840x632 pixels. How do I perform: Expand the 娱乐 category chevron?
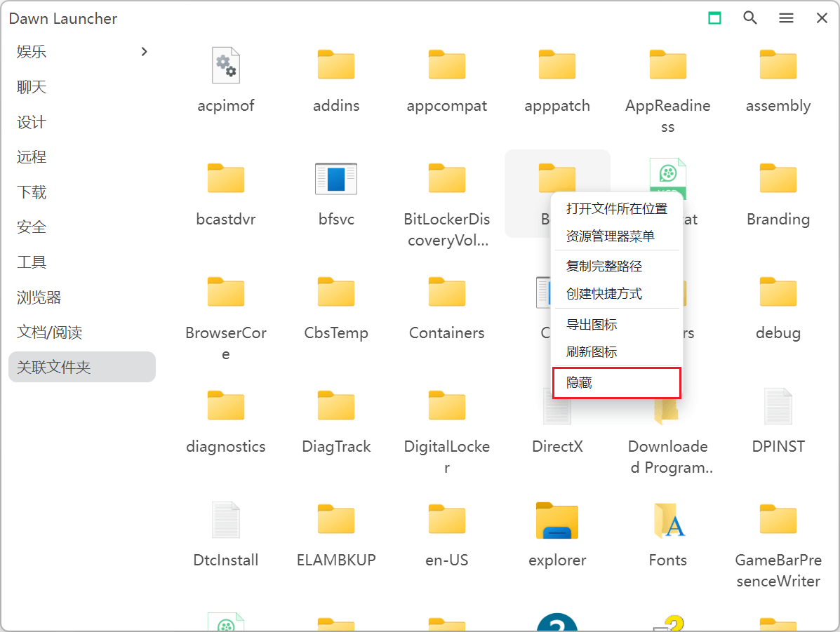(144, 51)
